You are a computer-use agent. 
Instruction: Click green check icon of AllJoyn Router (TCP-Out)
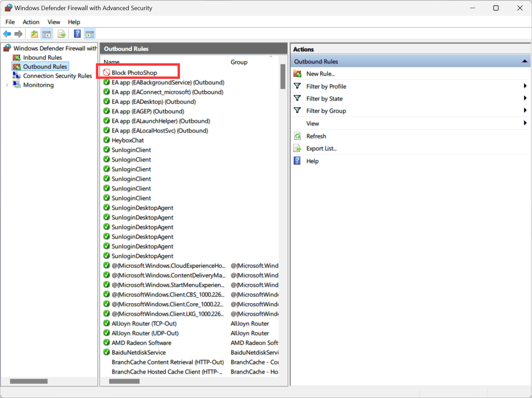107,323
